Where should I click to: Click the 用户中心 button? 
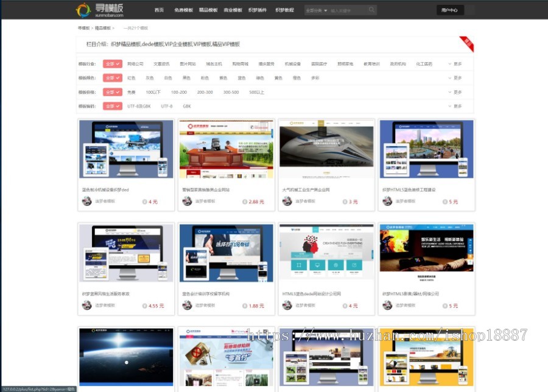point(449,10)
